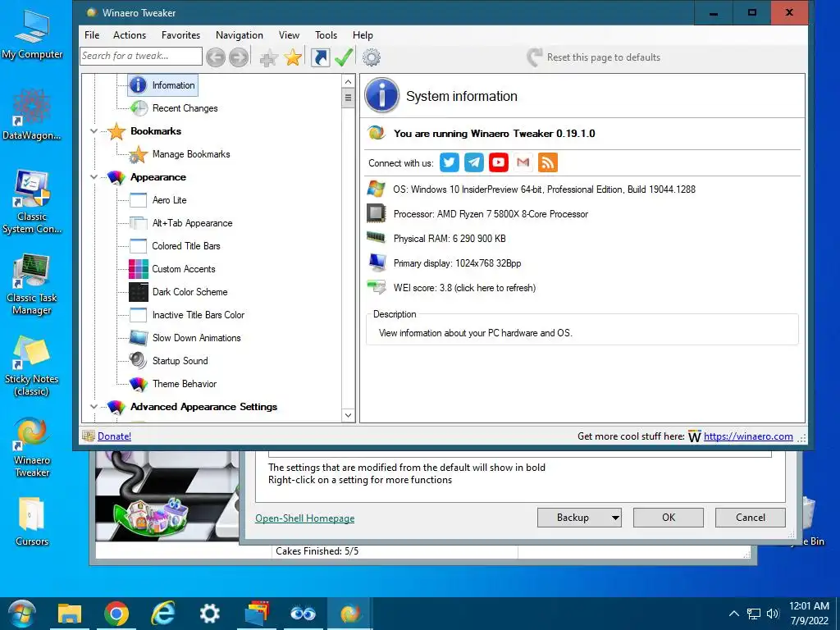Open the Favorites menu
The image size is (840, 630).
click(x=181, y=35)
